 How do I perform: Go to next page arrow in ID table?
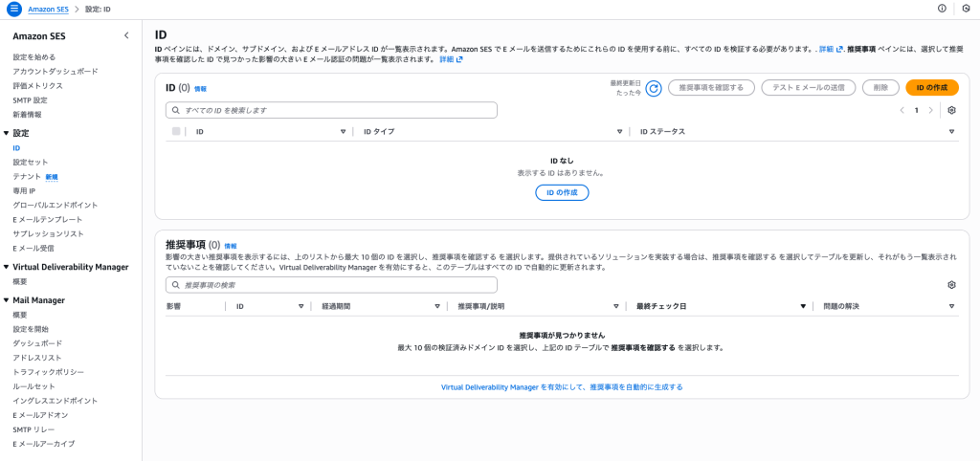(x=930, y=110)
